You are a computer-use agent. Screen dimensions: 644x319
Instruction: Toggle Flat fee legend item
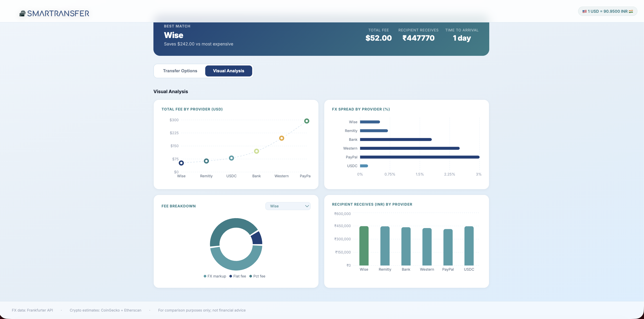(238, 276)
